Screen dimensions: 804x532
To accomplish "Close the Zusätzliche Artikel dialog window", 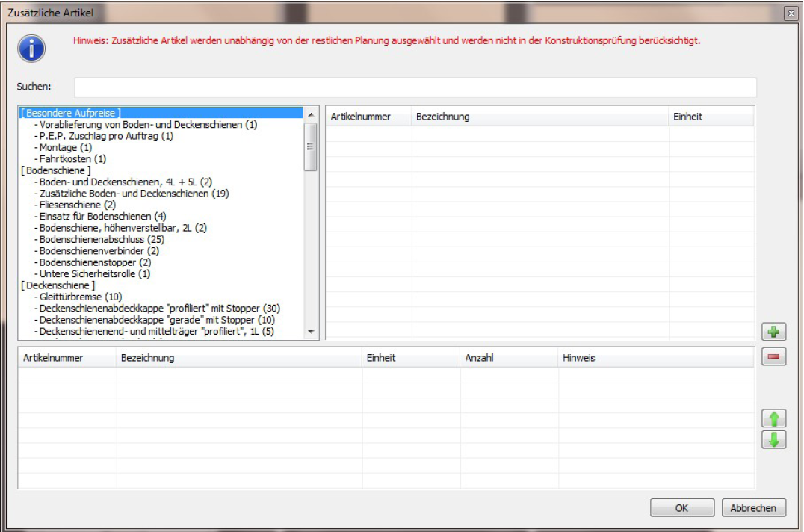I will [x=790, y=13].
